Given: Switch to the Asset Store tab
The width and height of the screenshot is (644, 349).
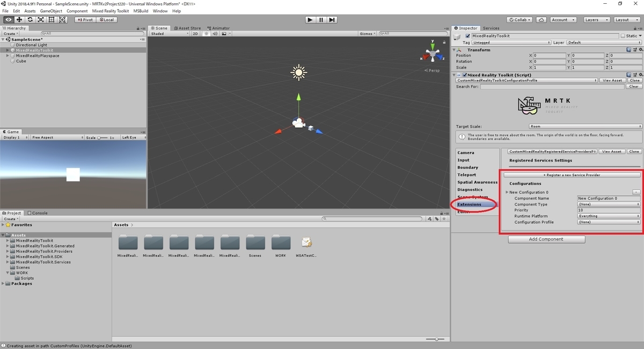Looking at the screenshot, I should coord(187,28).
